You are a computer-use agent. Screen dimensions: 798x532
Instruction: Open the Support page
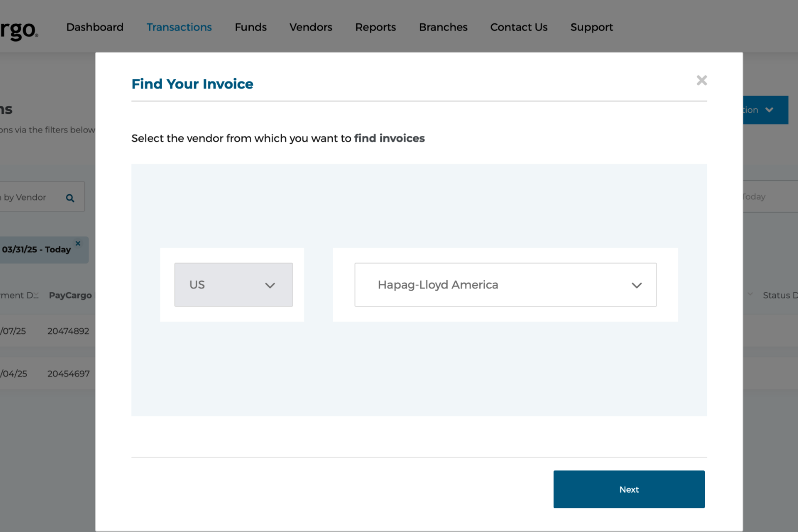[592, 27]
